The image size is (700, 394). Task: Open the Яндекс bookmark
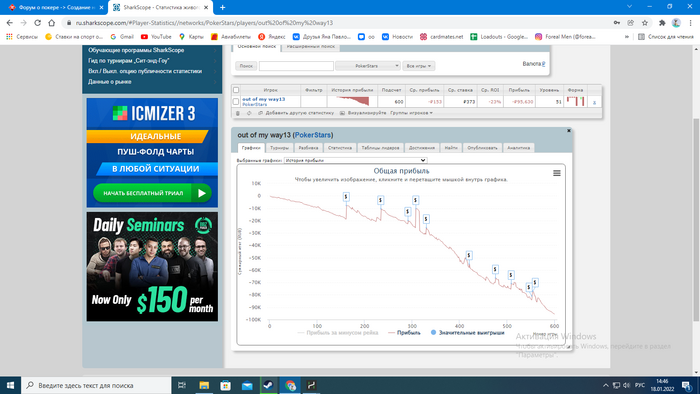(x=271, y=37)
